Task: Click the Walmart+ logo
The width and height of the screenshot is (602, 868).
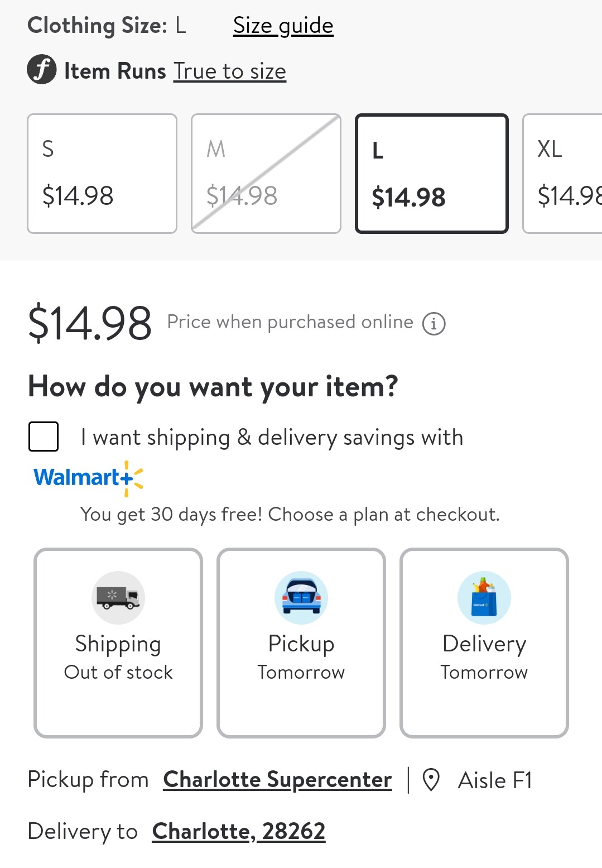Action: [88, 478]
